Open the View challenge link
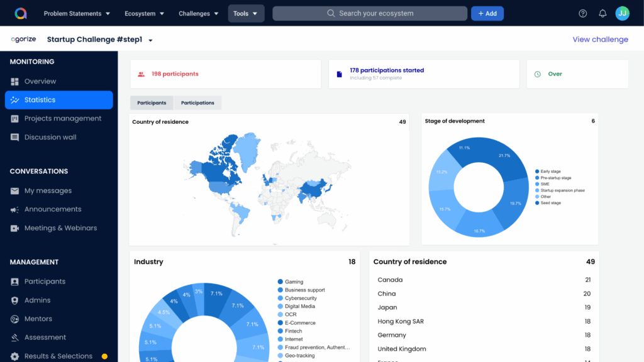Viewport: 644px width, 362px height. [x=600, y=40]
